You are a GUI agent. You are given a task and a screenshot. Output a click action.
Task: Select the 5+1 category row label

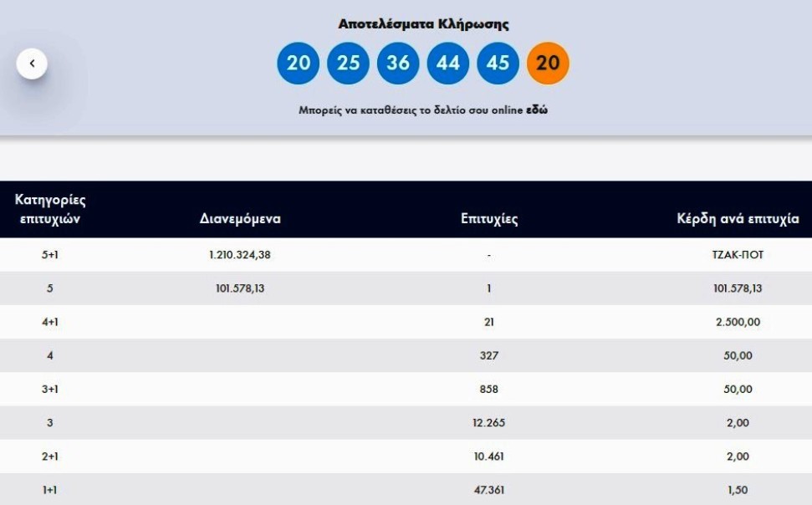50,255
